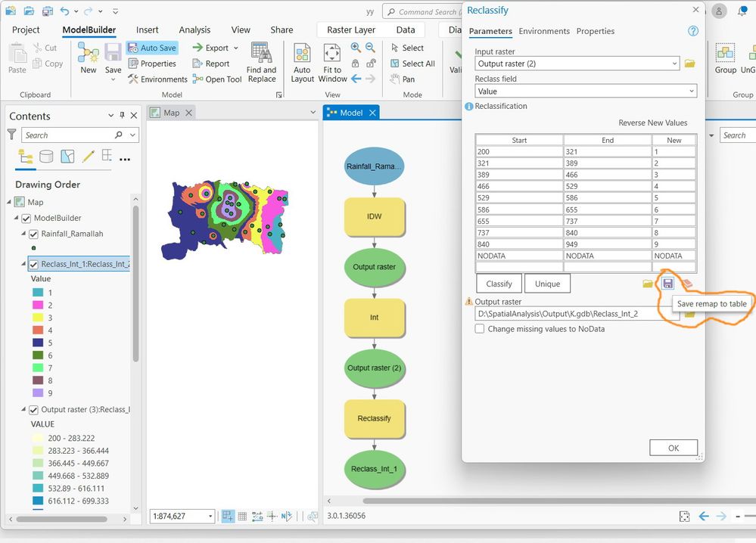Click the Command Search box
Image resolution: width=756 pixels, height=543 pixels.
[423, 11]
